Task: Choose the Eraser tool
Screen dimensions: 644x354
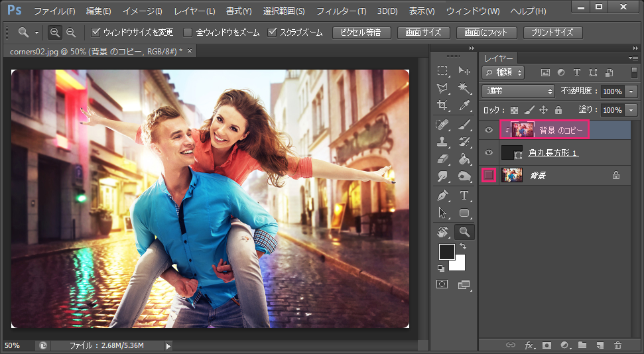Action: pos(442,158)
